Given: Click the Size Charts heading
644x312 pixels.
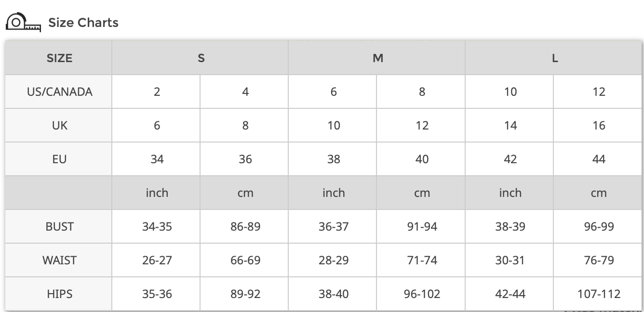Looking at the screenshot, I should pos(83,23).
